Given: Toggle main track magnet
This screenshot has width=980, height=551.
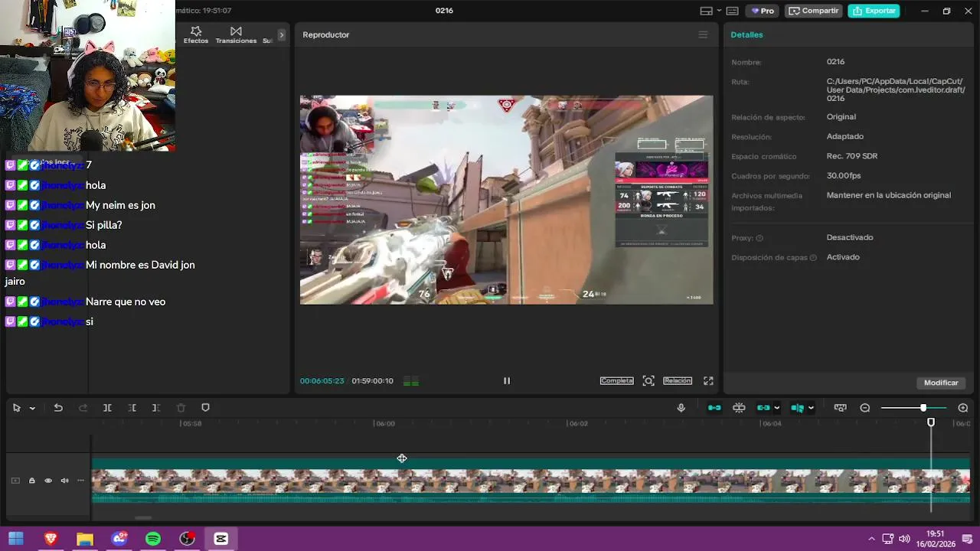Looking at the screenshot, I should click(714, 408).
